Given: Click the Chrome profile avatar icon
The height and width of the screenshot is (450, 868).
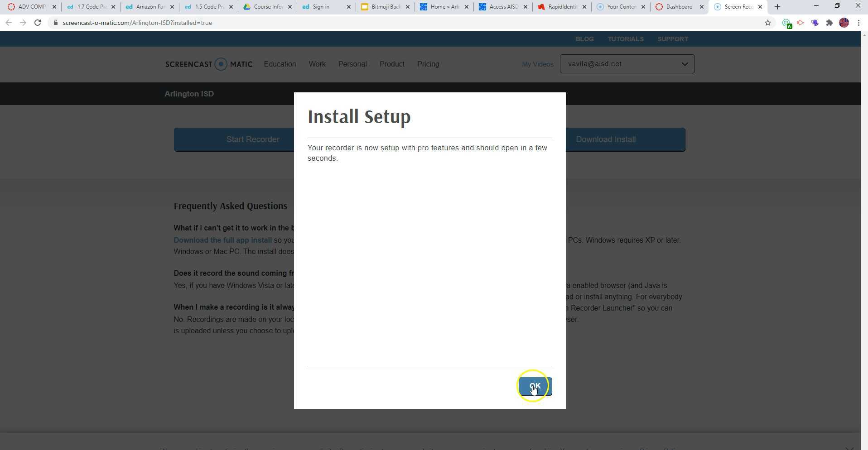Looking at the screenshot, I should click(844, 23).
